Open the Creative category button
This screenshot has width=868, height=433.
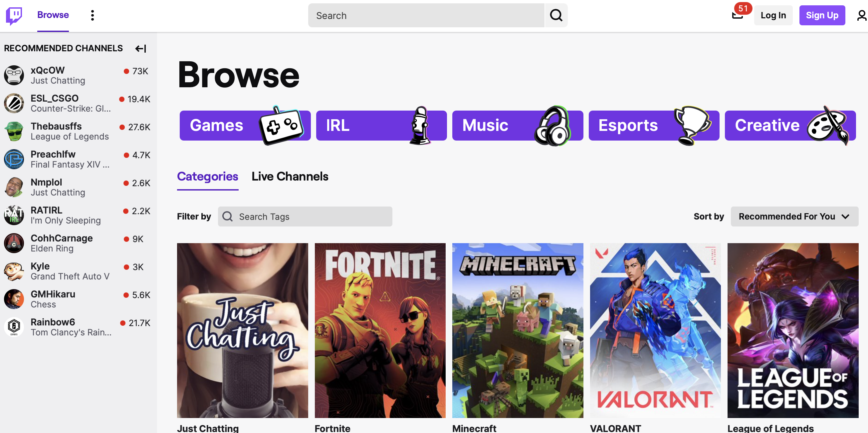pyautogui.click(x=790, y=126)
